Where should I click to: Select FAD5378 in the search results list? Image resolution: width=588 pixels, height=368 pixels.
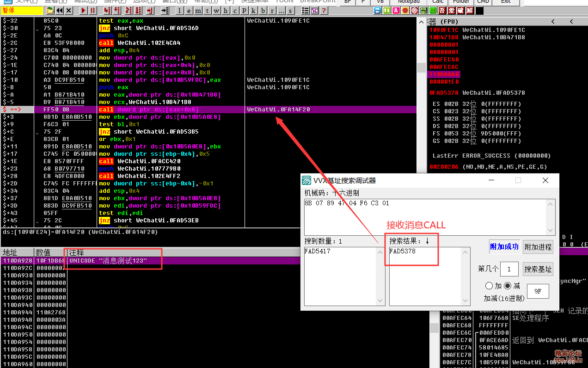tap(402, 251)
